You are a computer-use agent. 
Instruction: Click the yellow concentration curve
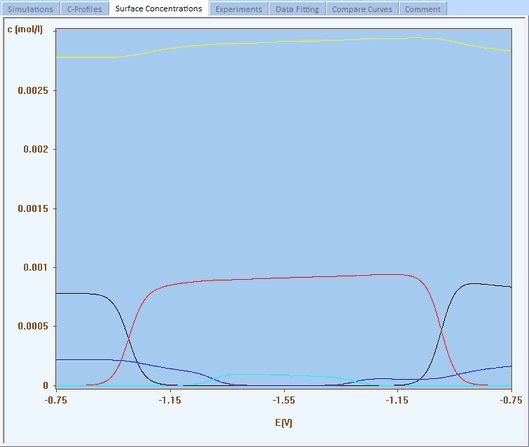pos(283,41)
